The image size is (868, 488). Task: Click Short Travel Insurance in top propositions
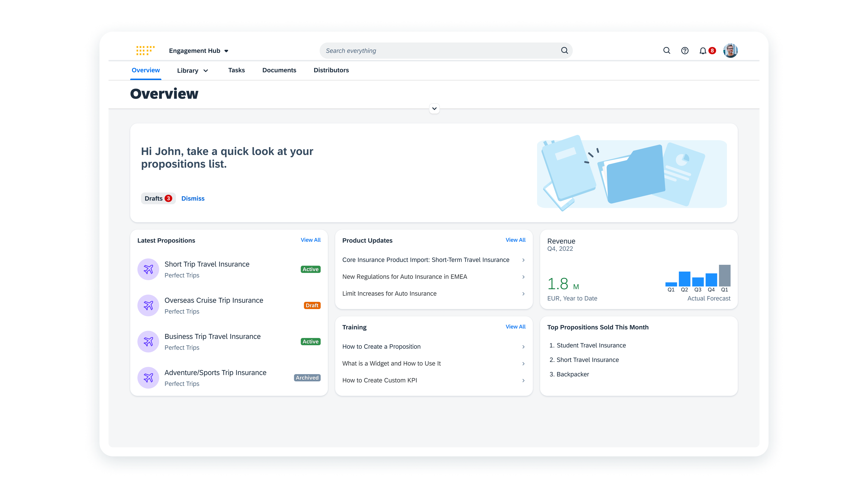[x=587, y=360]
